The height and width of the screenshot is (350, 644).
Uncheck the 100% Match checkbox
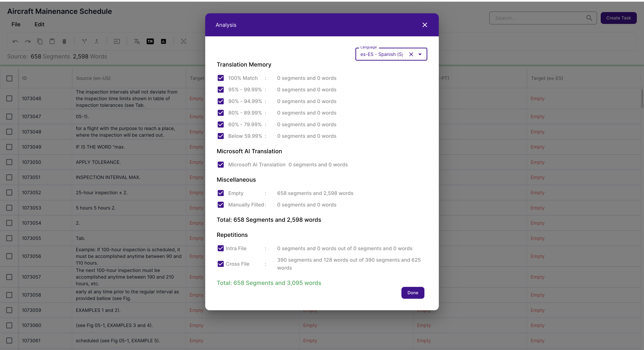pyautogui.click(x=220, y=78)
